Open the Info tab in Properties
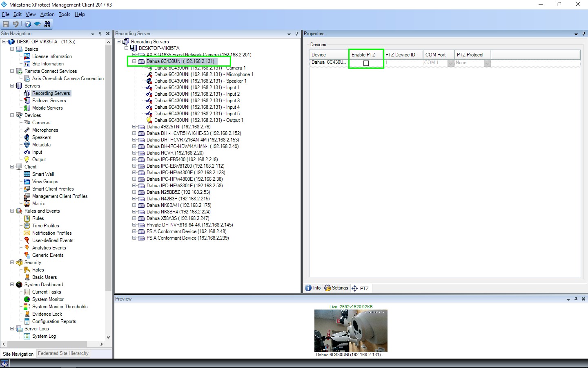 (313, 288)
